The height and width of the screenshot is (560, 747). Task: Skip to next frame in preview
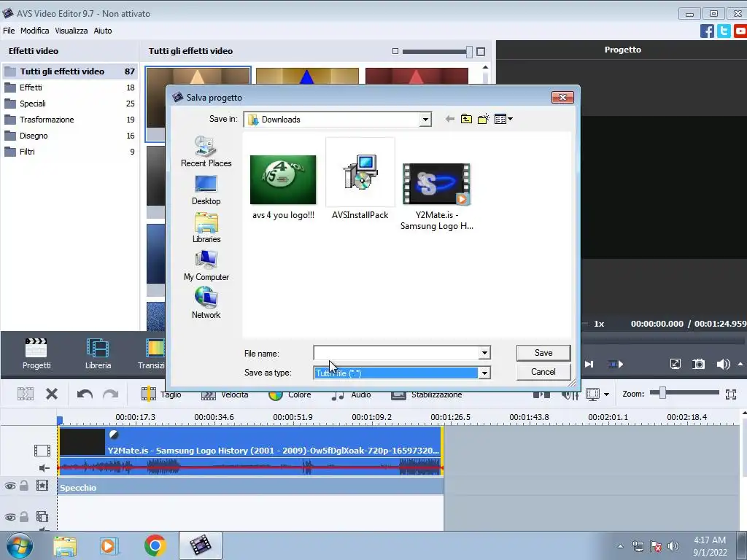589,365
